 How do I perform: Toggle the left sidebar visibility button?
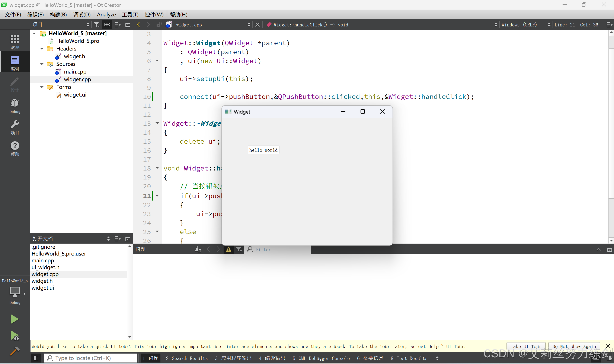[36, 358]
